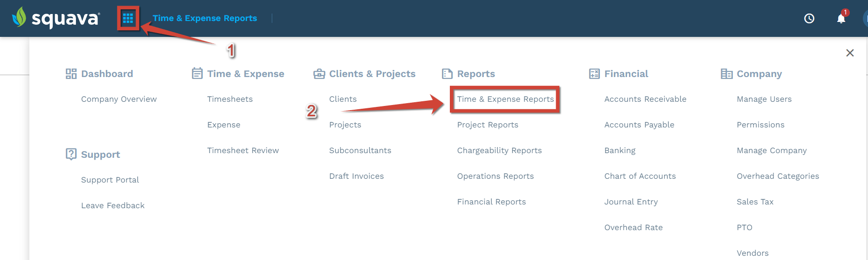Click the Time & Expense calendar icon
Image resolution: width=868 pixels, height=260 pixels.
click(197, 73)
